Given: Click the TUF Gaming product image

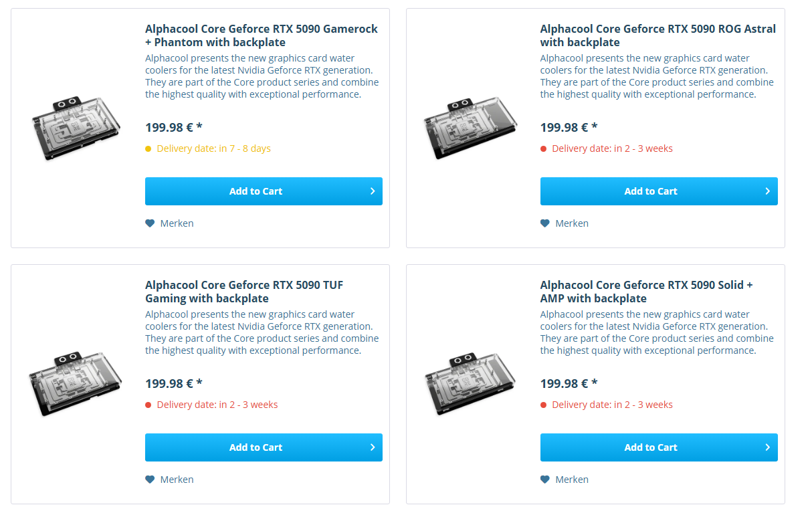Looking at the screenshot, I should (x=75, y=384).
